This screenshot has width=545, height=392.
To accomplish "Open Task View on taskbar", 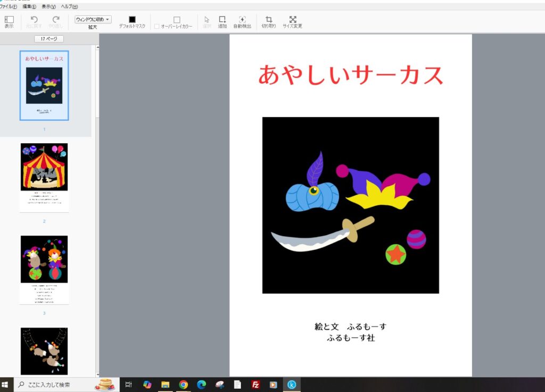I will point(129,385).
